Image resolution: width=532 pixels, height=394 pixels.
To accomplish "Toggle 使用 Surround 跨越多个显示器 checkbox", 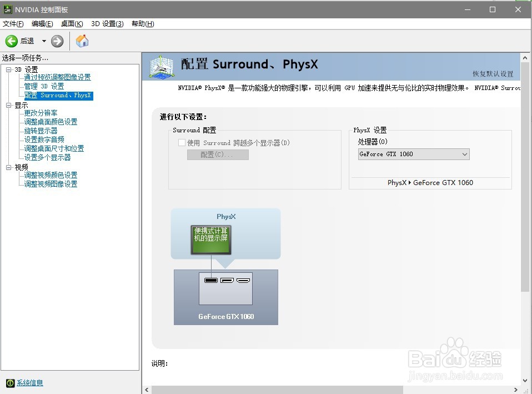I will pos(182,143).
